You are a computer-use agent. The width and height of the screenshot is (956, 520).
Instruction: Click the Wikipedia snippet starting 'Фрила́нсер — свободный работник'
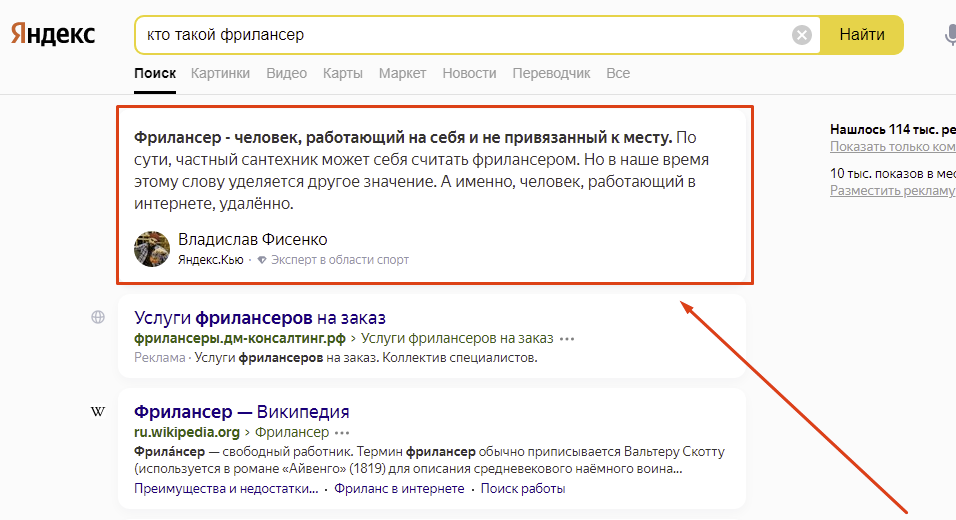point(429,460)
